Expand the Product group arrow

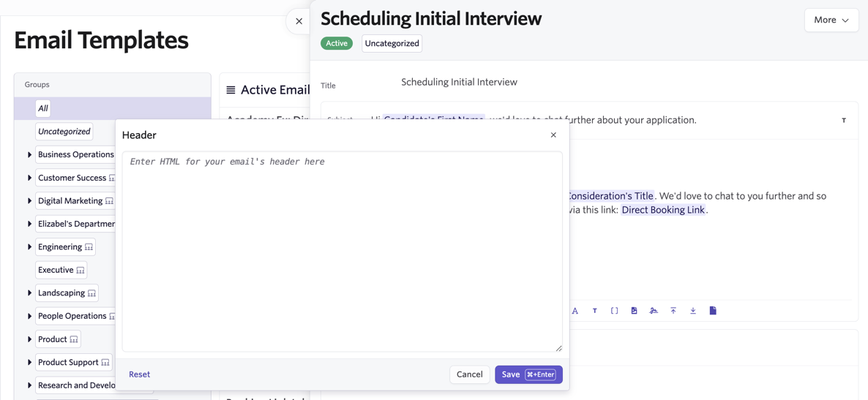click(29, 339)
